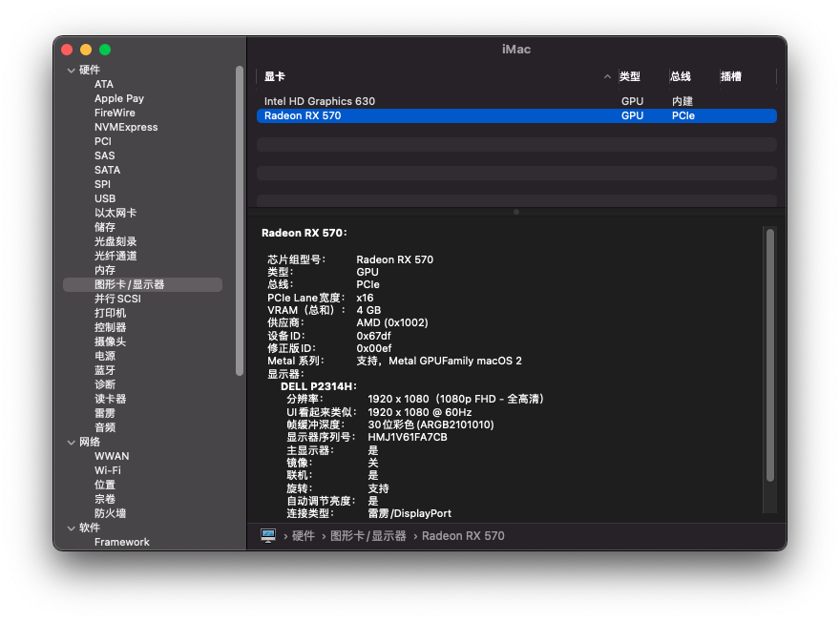Select 图形卡/显示器 in the sidebar

click(x=142, y=285)
